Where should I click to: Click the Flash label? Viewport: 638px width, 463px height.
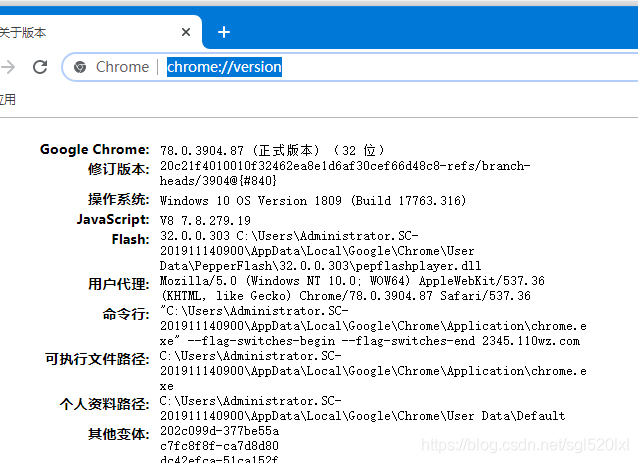click(x=131, y=239)
